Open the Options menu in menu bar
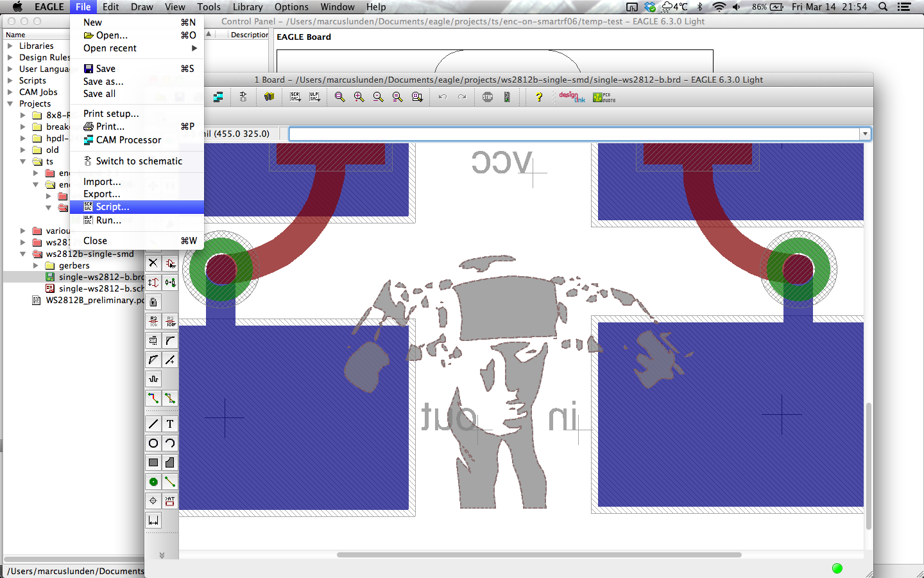 point(291,7)
